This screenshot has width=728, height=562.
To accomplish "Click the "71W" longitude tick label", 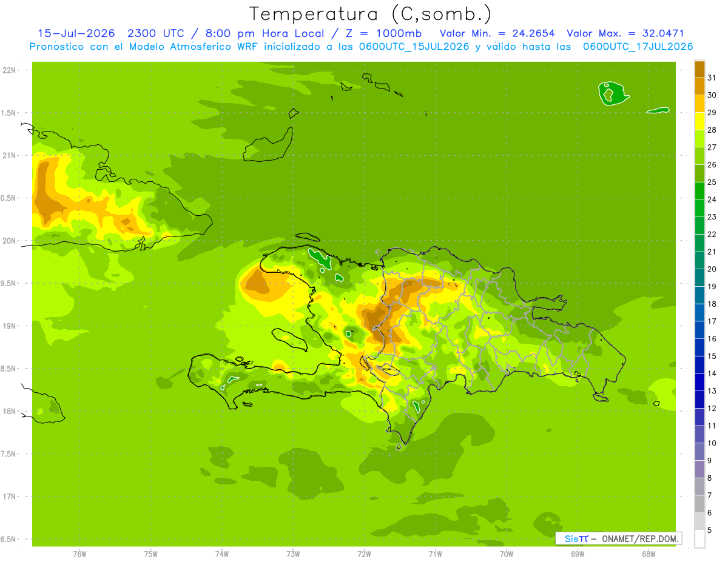I will pos(435,554).
